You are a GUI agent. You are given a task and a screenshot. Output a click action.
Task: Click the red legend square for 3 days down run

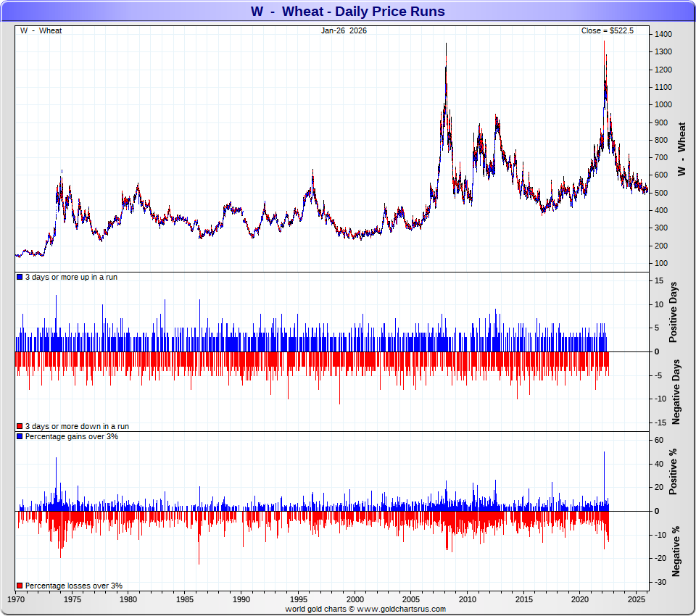(20, 426)
